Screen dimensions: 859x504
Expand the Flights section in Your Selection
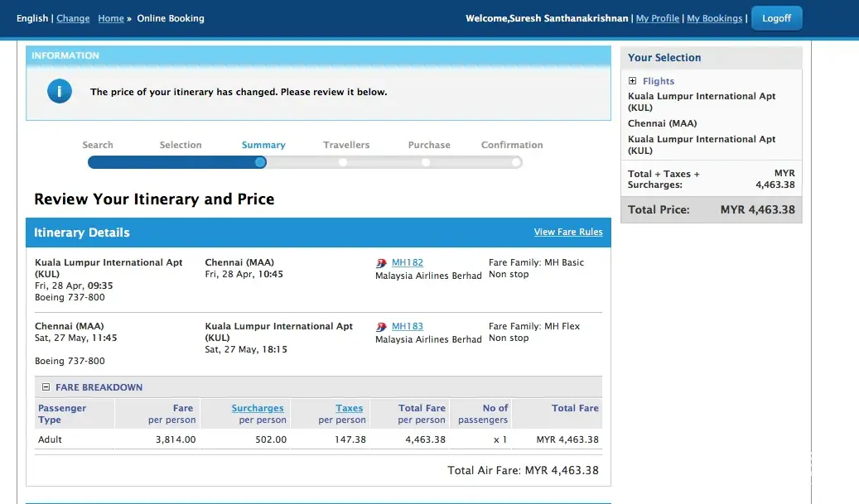[x=633, y=81]
